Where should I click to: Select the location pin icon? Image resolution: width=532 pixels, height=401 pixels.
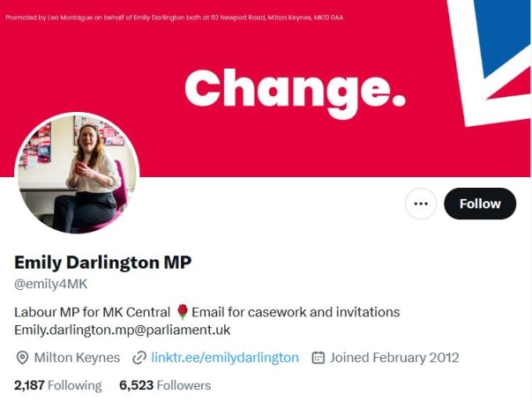click(x=22, y=358)
